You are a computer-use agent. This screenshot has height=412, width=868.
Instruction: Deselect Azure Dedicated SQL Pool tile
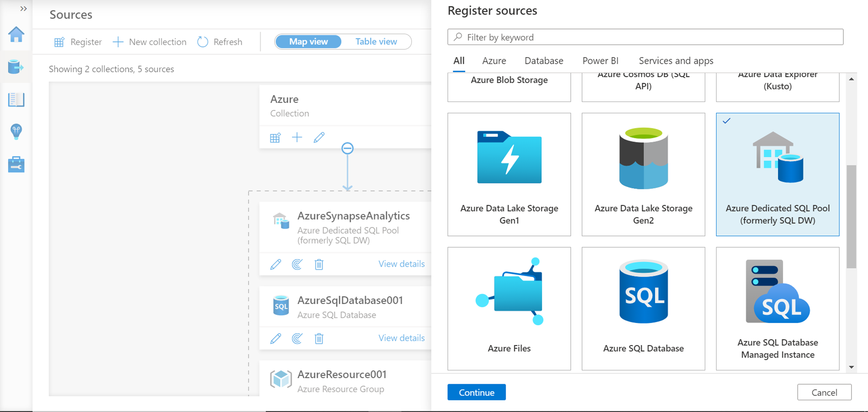click(777, 174)
